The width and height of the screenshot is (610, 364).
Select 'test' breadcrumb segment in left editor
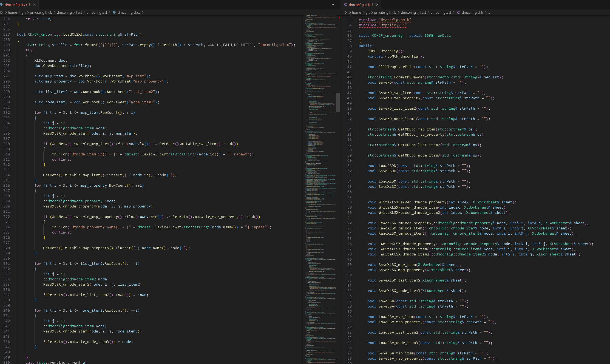click(x=79, y=12)
